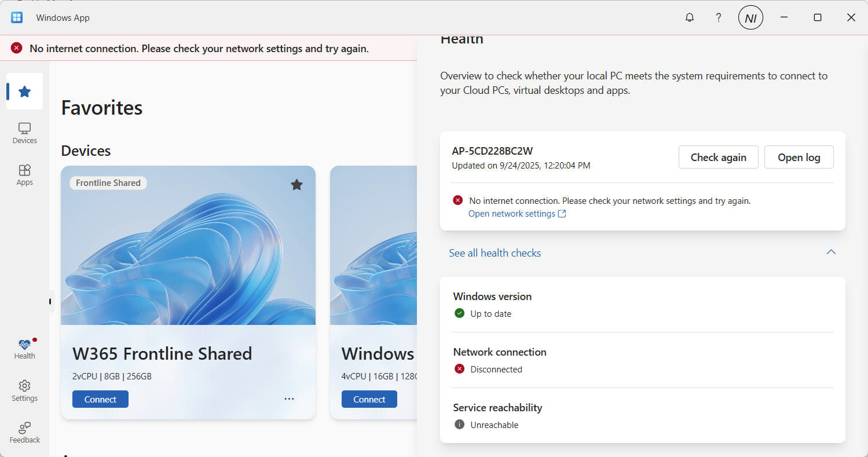Open notifications bell icon
Viewport: 868px width, 457px height.
click(689, 17)
